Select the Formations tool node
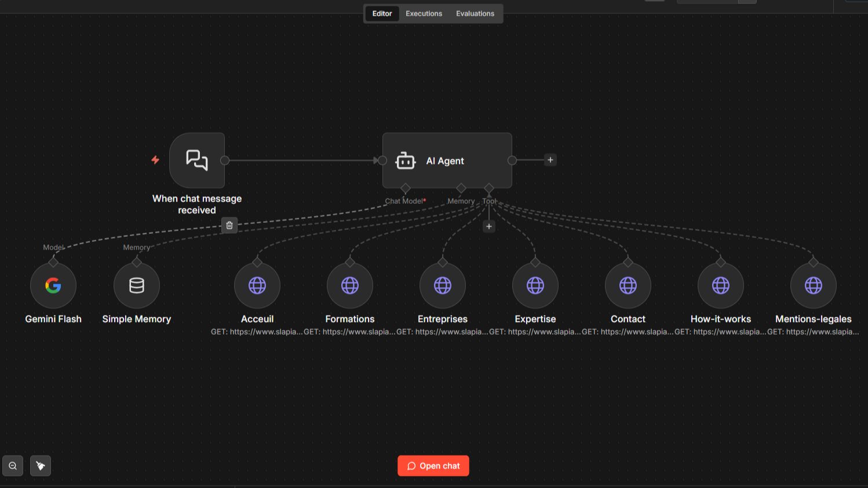 coord(349,285)
